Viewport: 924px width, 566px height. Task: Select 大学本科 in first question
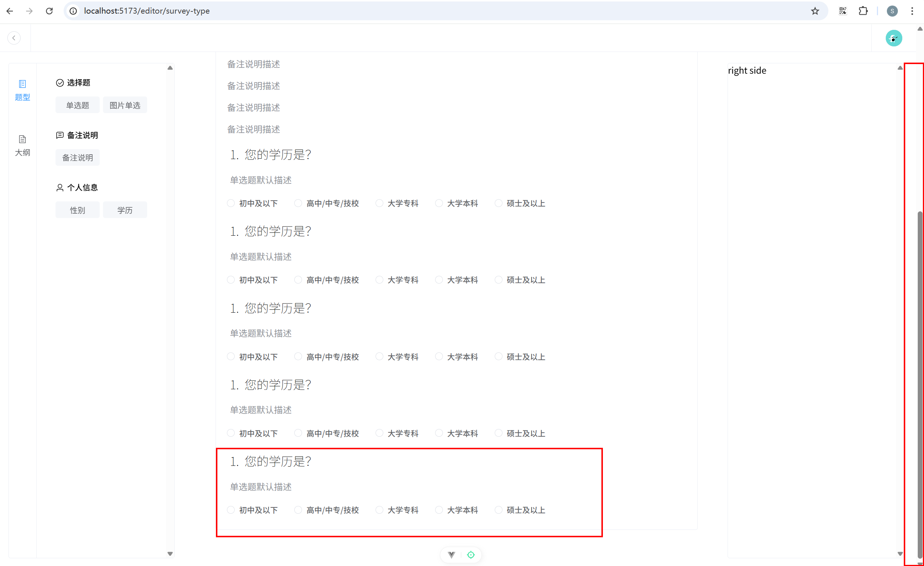(x=439, y=203)
